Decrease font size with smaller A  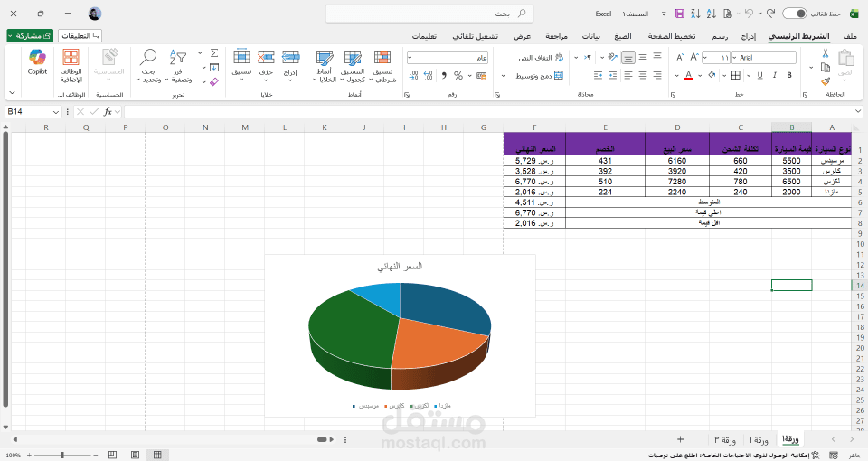[x=680, y=57]
